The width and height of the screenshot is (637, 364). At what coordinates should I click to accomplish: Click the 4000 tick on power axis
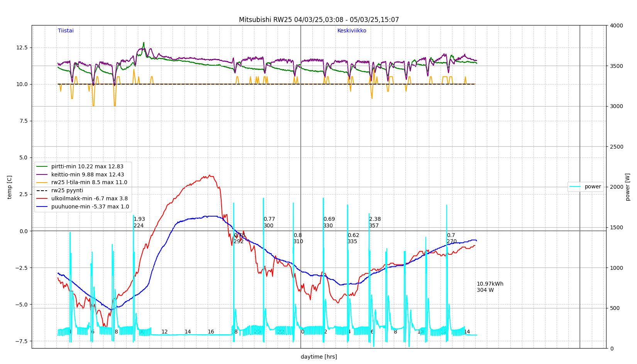click(616, 25)
